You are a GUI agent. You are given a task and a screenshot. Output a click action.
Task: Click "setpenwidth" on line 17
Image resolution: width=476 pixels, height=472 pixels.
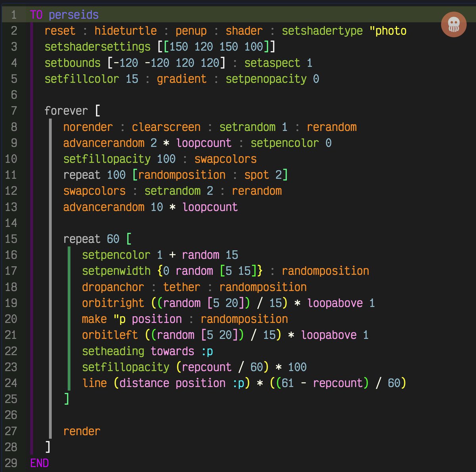tap(116, 271)
